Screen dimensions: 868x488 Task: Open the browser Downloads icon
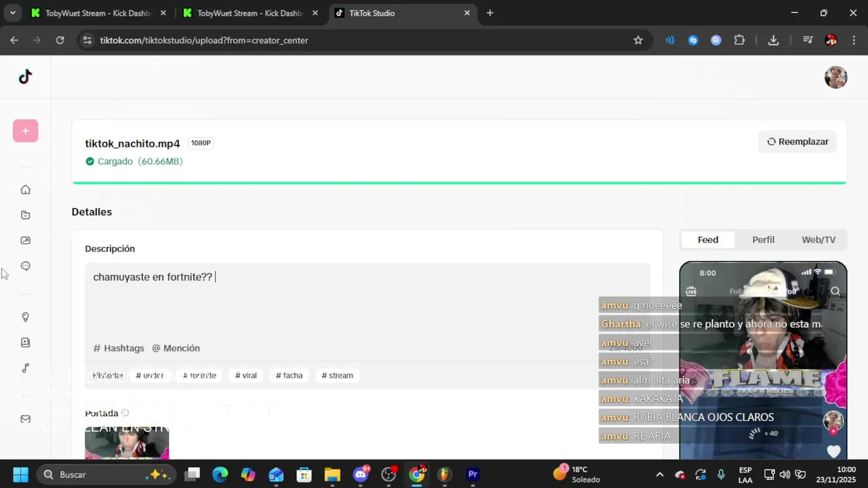(773, 41)
